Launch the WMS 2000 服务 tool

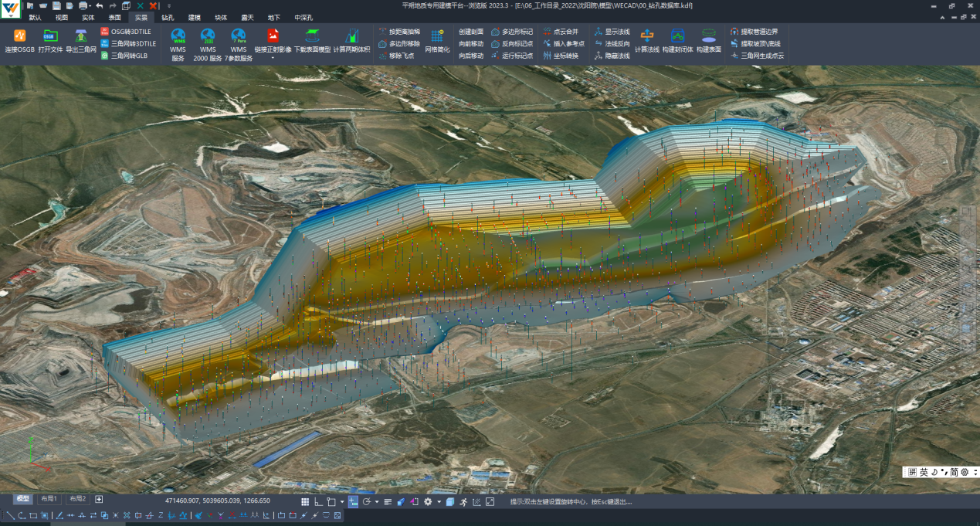pos(207,36)
